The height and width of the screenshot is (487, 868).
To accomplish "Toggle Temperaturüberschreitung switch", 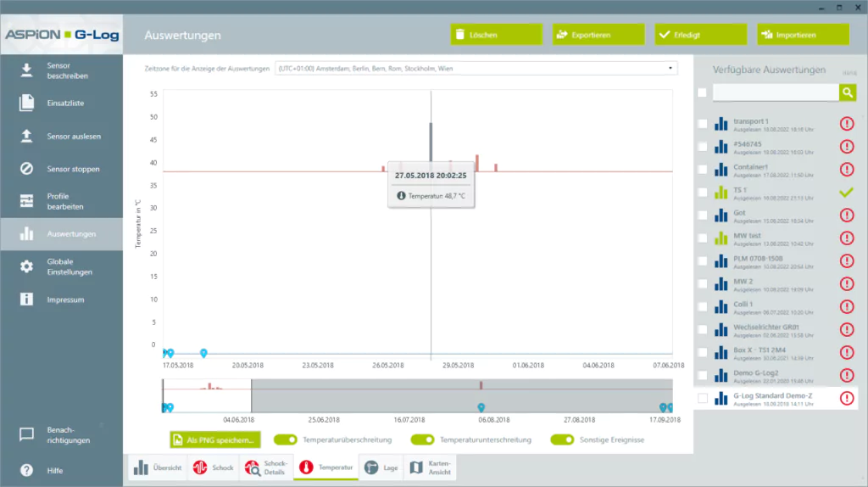I will coord(287,439).
